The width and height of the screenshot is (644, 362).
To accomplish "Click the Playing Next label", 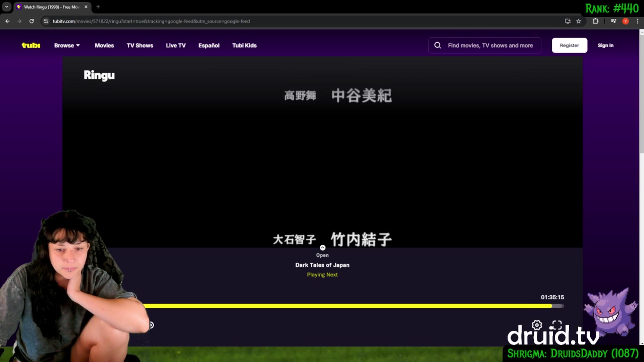I will tap(322, 275).
